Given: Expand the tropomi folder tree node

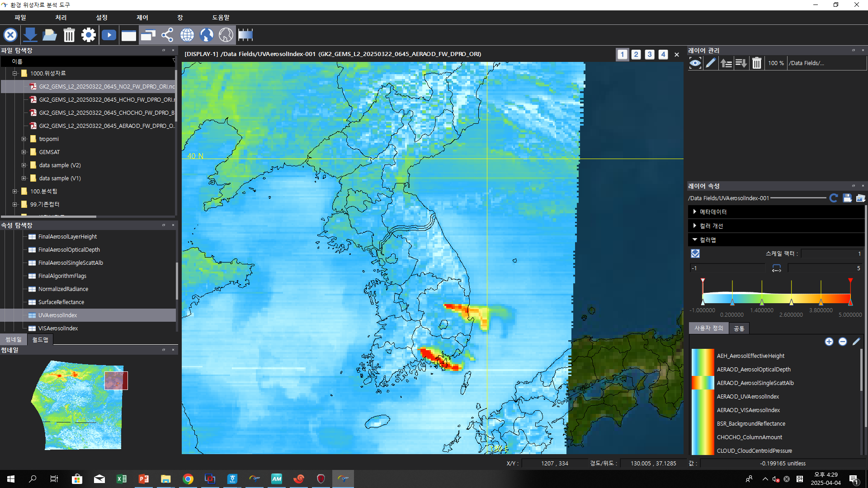Looking at the screenshot, I should pos(24,139).
